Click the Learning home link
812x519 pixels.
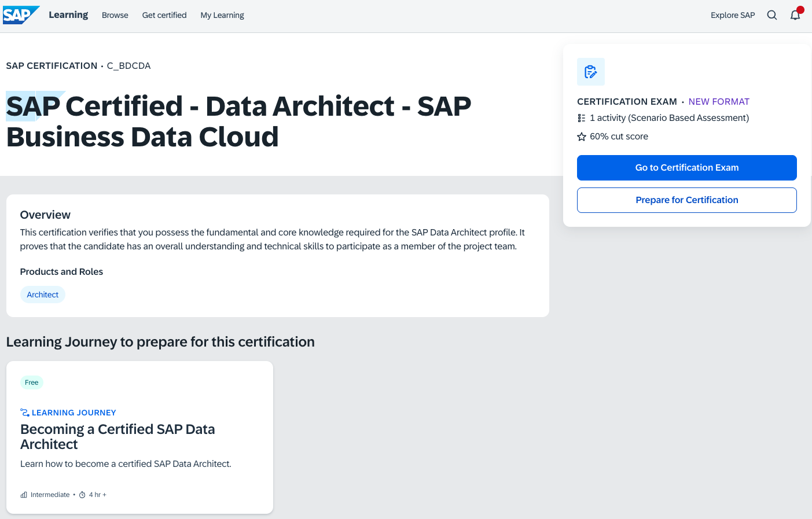point(68,15)
